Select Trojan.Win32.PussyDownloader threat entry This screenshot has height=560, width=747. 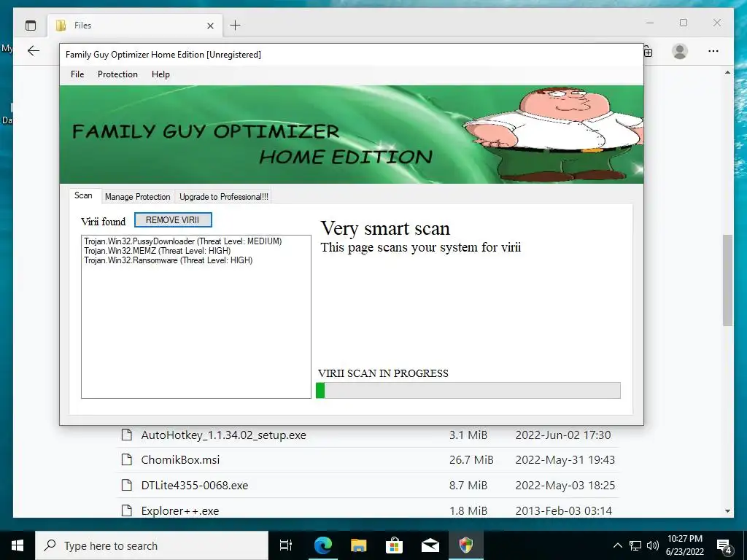(183, 241)
